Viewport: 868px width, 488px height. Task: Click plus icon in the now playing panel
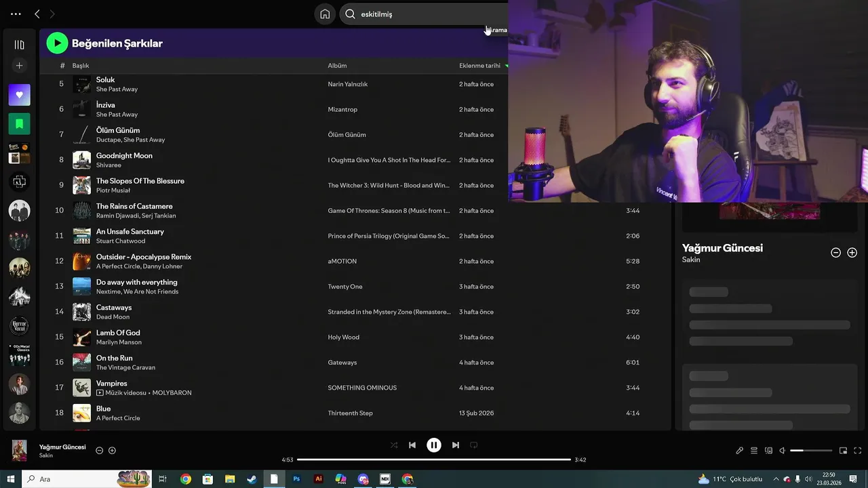point(852,253)
